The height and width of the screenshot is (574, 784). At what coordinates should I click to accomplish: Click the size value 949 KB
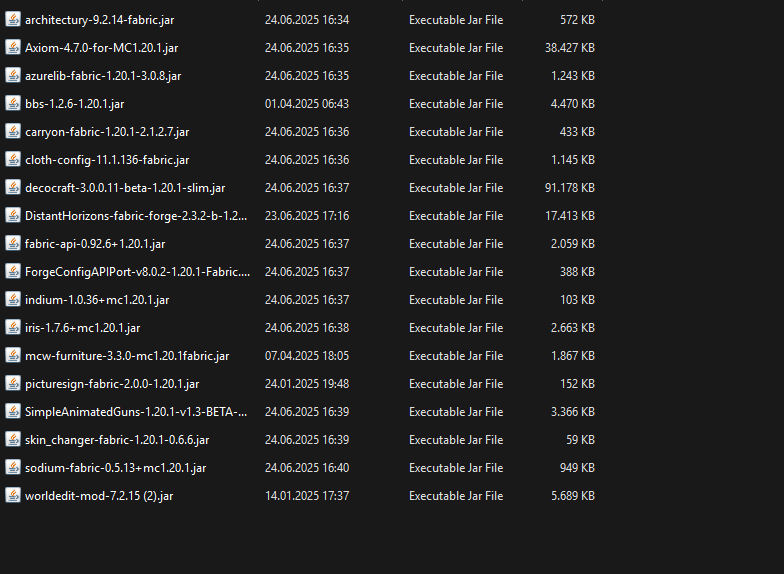point(577,468)
